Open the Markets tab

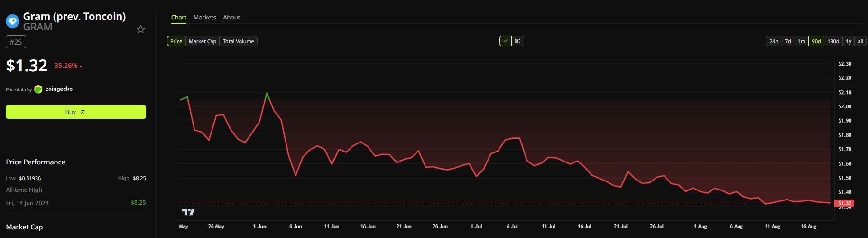coord(205,17)
